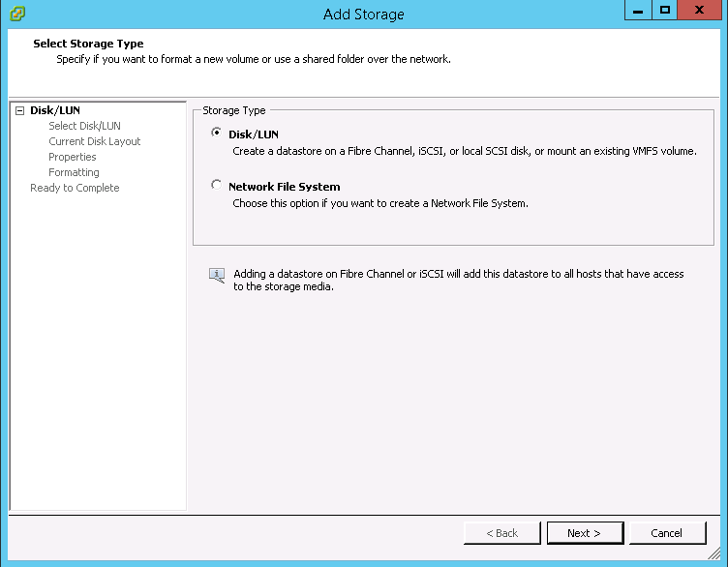This screenshot has height=567, width=728.
Task: Jump to the Formatting wizard step
Action: click(x=74, y=172)
